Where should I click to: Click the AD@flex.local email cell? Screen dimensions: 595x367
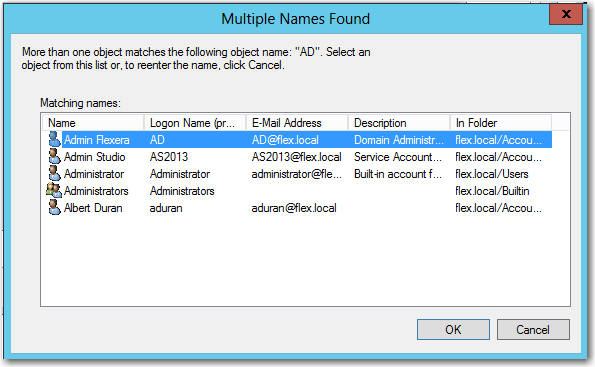pos(285,140)
